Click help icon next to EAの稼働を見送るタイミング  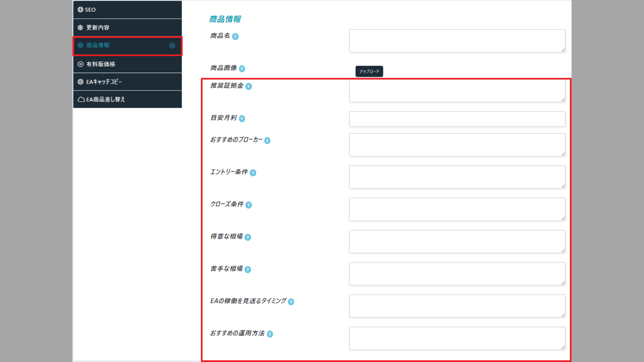(291, 302)
